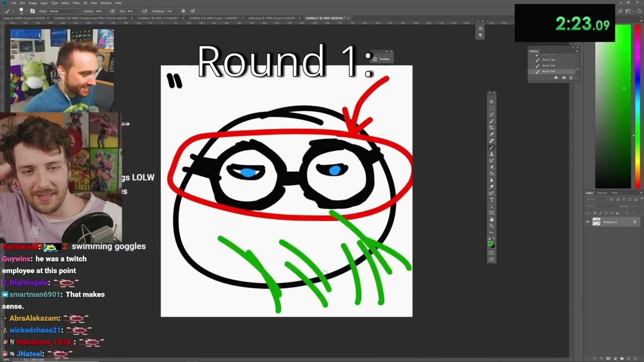Select the Clone Stamp tool
The width and height of the screenshot is (644, 362).
pos(492,154)
